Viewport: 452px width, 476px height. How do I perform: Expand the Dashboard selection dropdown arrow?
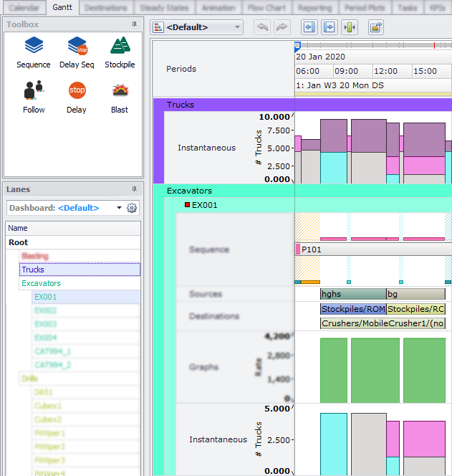tap(119, 208)
